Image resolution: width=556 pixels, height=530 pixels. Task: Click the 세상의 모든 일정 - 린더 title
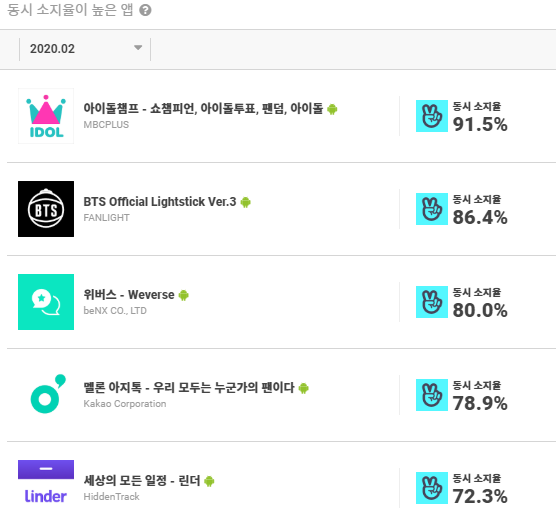[x=142, y=481]
